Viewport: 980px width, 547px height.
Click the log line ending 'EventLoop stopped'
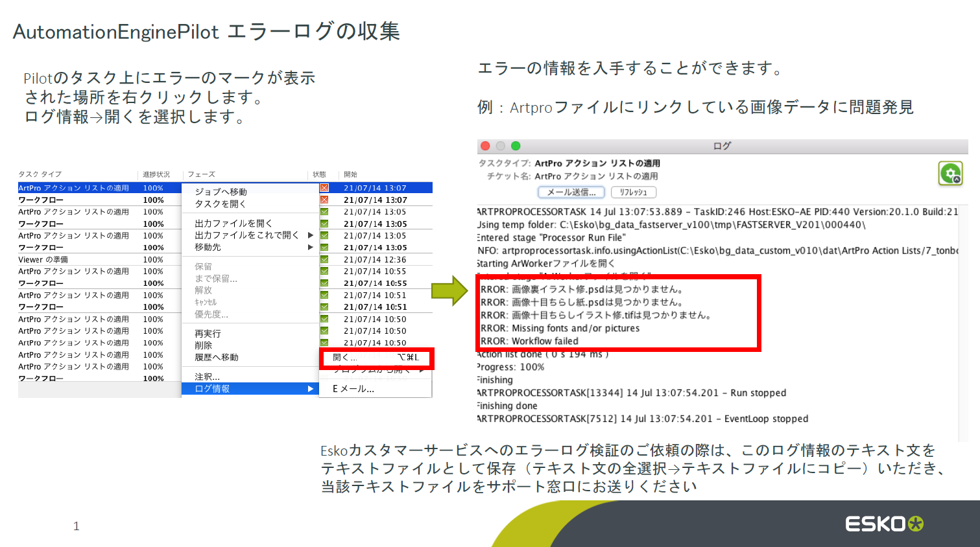(643, 419)
